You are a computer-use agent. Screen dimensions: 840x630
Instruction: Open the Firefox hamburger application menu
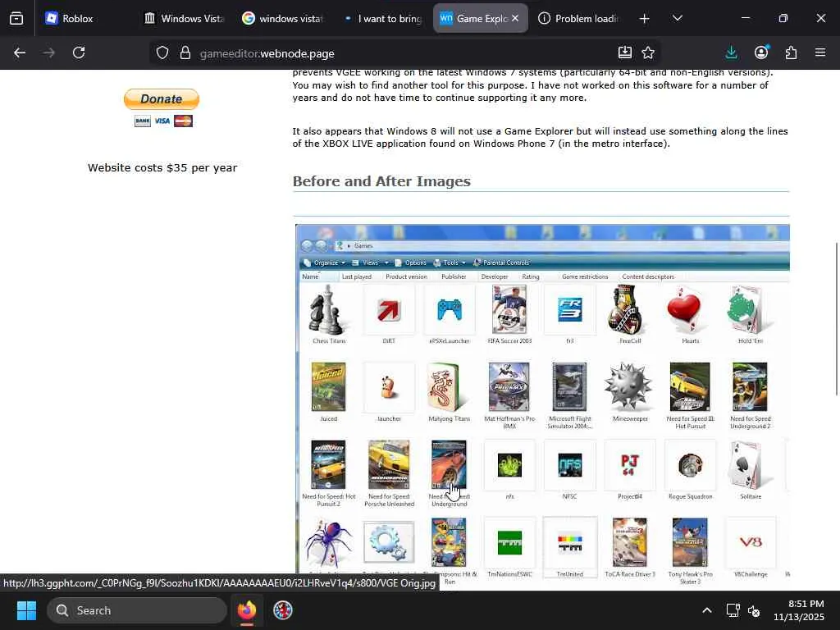coord(820,52)
